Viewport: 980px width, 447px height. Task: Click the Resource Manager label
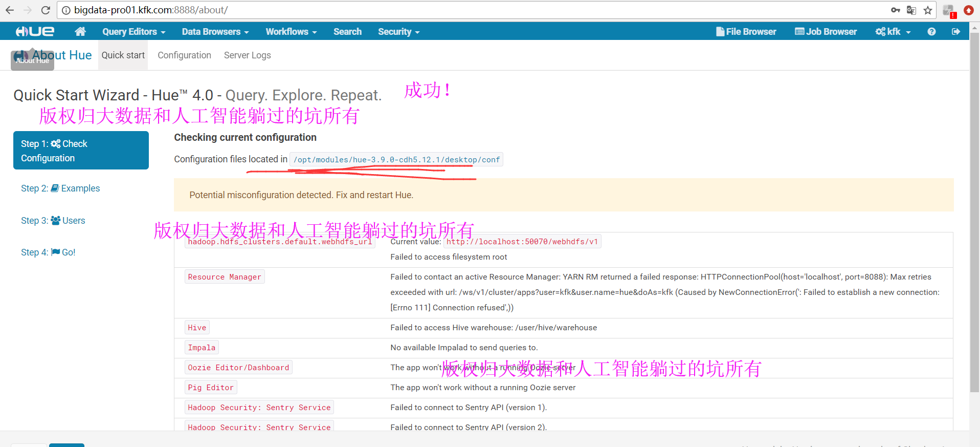[x=225, y=277]
